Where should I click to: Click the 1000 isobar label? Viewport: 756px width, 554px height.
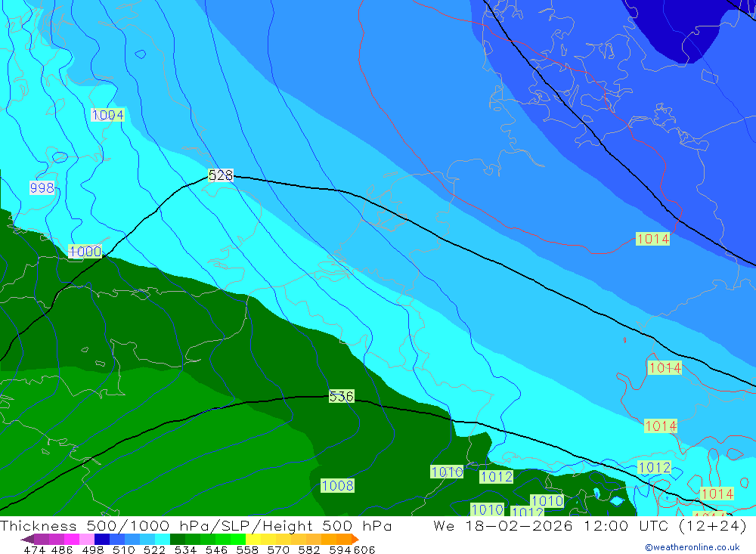[85, 251]
